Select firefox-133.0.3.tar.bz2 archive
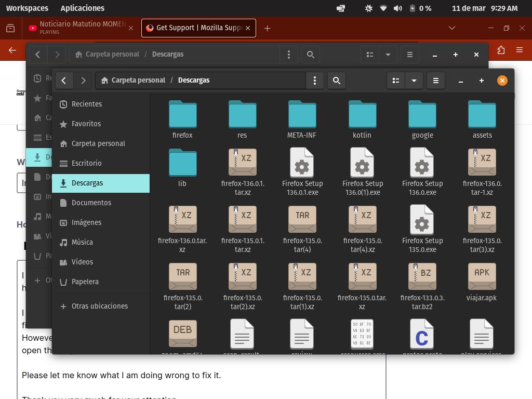Viewport: 532px width, 399px height. coord(422,287)
